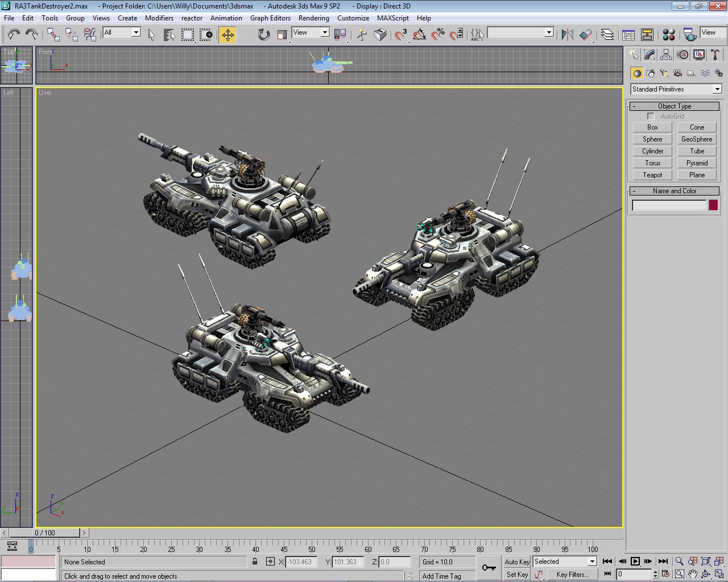Open Render Scene teapot icon

coord(690,35)
